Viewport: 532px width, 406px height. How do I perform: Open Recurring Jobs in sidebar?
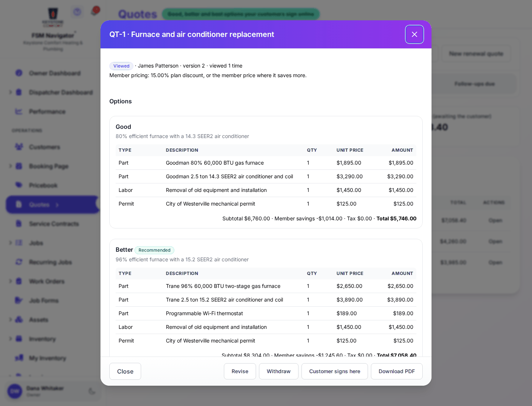click(x=50, y=262)
